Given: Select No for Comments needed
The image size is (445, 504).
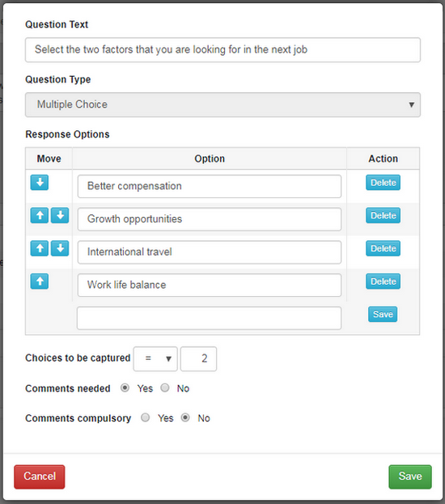Looking at the screenshot, I should tap(165, 388).
